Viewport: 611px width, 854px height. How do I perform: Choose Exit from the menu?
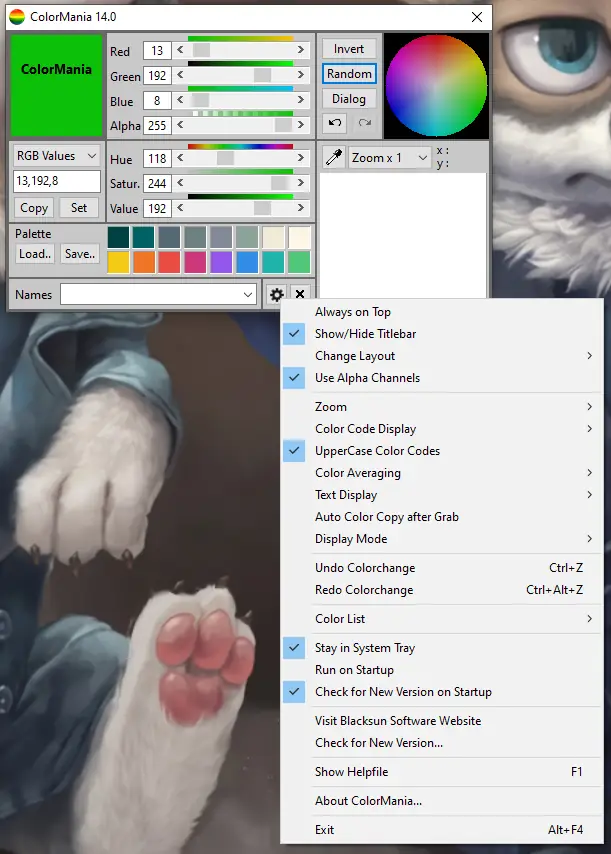coord(442,830)
